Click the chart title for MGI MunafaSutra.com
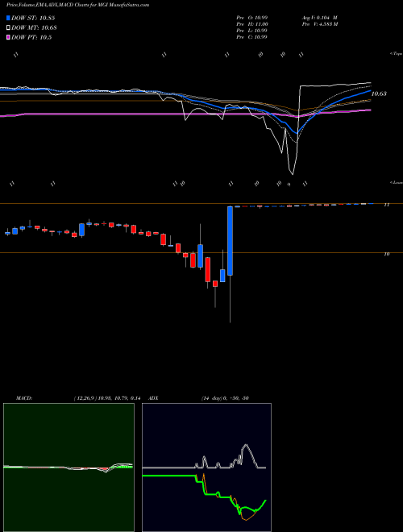The width and height of the screenshot is (403, 532). pos(77,5)
